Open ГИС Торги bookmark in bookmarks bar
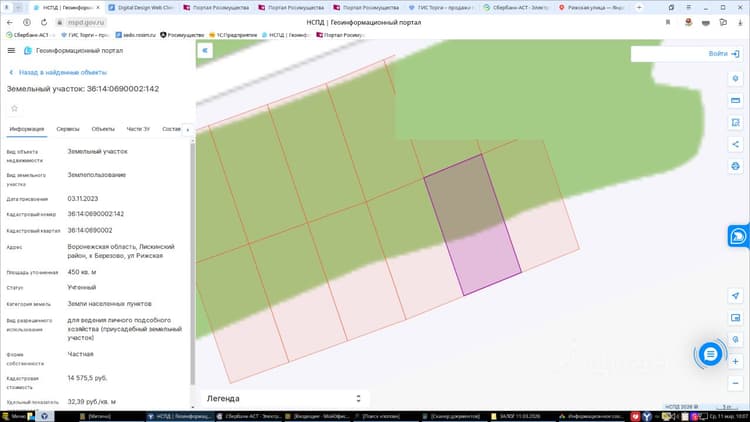This screenshot has height=422, width=750. point(85,35)
